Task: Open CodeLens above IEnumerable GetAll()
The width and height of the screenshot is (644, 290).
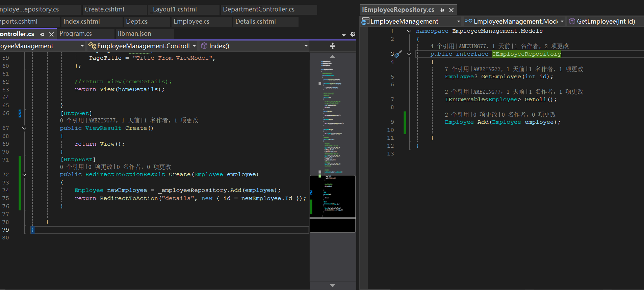Action: (x=514, y=92)
